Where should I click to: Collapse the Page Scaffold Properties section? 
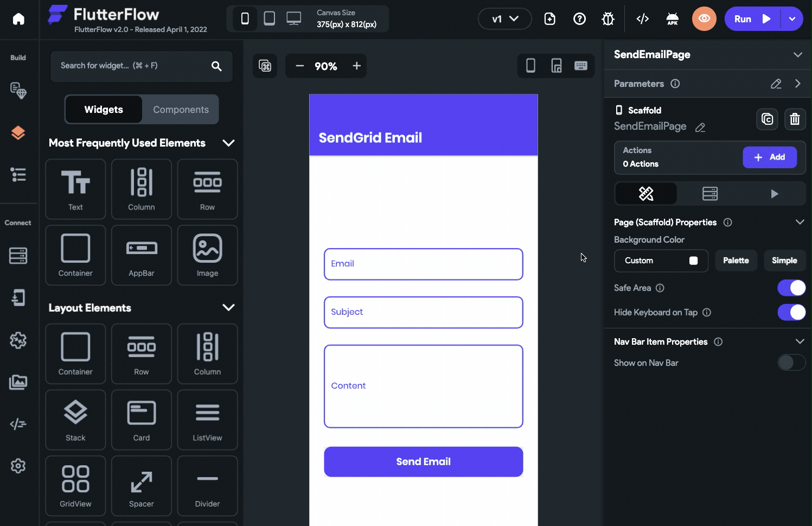(x=800, y=222)
